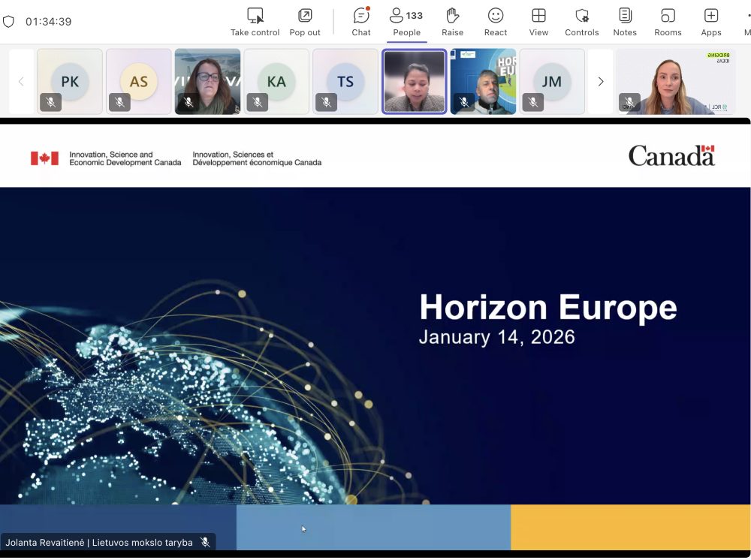
Task: Select the AS participant tile
Action: (139, 81)
